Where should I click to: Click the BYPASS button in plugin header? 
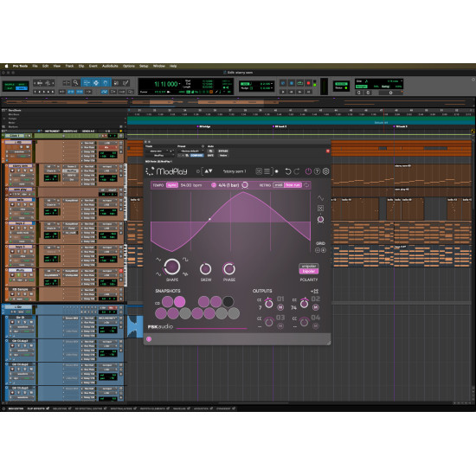coord(223,151)
